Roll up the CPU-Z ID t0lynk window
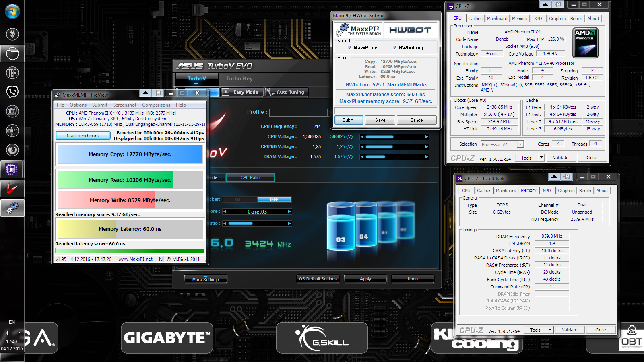The width and height of the screenshot is (644, 362). (554, 177)
